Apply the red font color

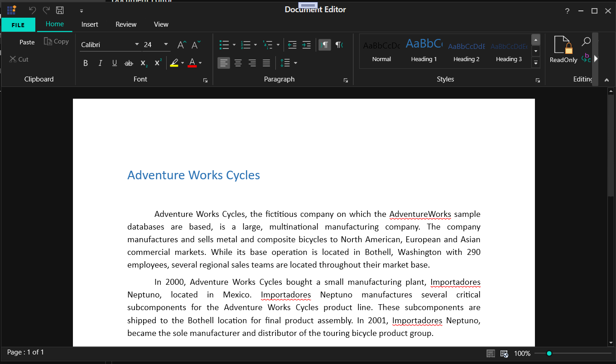click(x=192, y=63)
